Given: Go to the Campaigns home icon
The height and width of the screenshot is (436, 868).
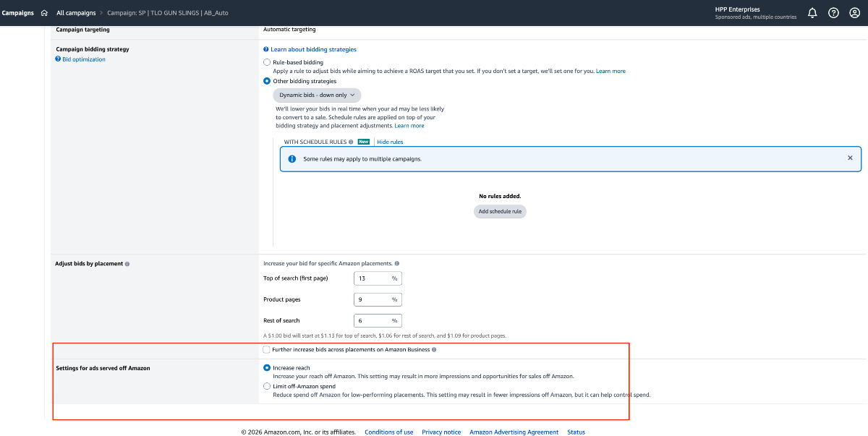Looking at the screenshot, I should point(44,13).
